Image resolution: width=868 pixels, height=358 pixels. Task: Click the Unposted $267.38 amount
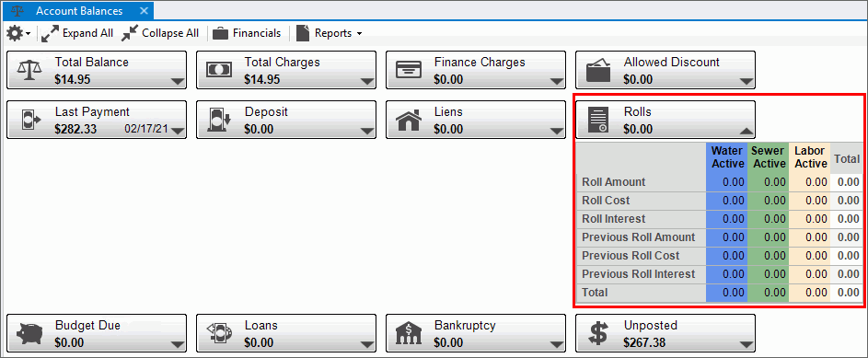click(644, 342)
